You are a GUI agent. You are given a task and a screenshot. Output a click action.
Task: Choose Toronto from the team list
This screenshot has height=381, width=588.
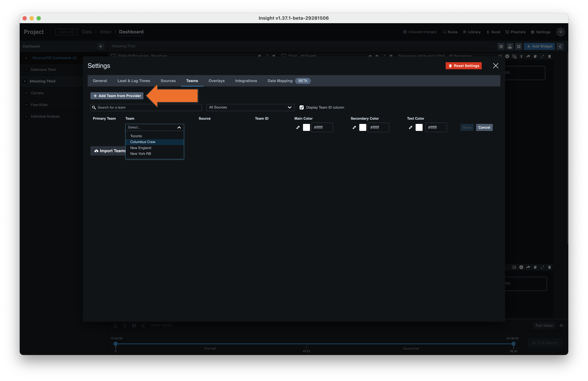[154, 136]
